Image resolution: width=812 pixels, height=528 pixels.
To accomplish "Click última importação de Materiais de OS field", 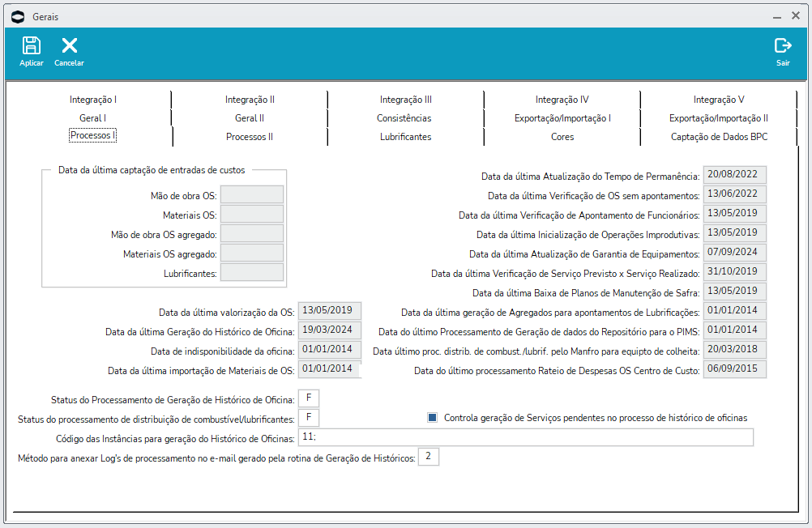I will click(330, 369).
